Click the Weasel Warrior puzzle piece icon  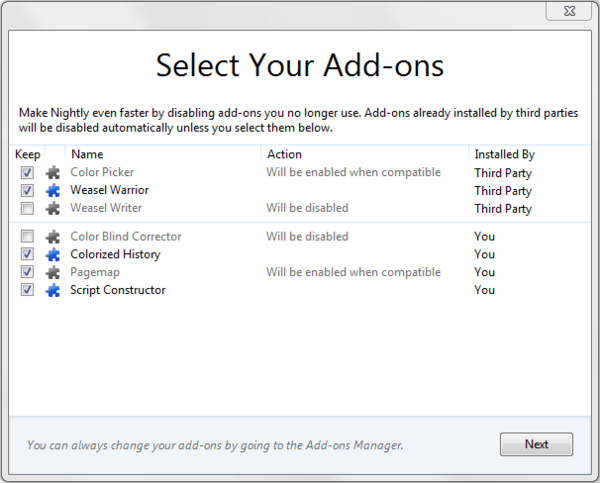coord(52,190)
